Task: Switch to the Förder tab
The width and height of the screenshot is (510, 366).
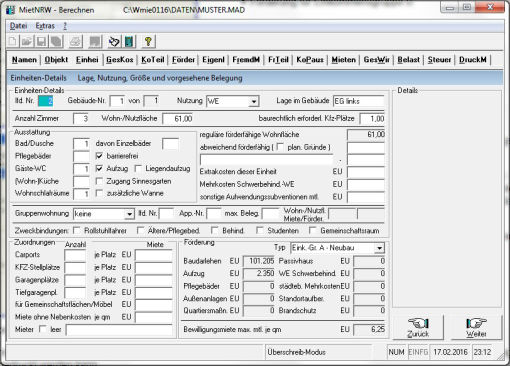Action: (183, 60)
